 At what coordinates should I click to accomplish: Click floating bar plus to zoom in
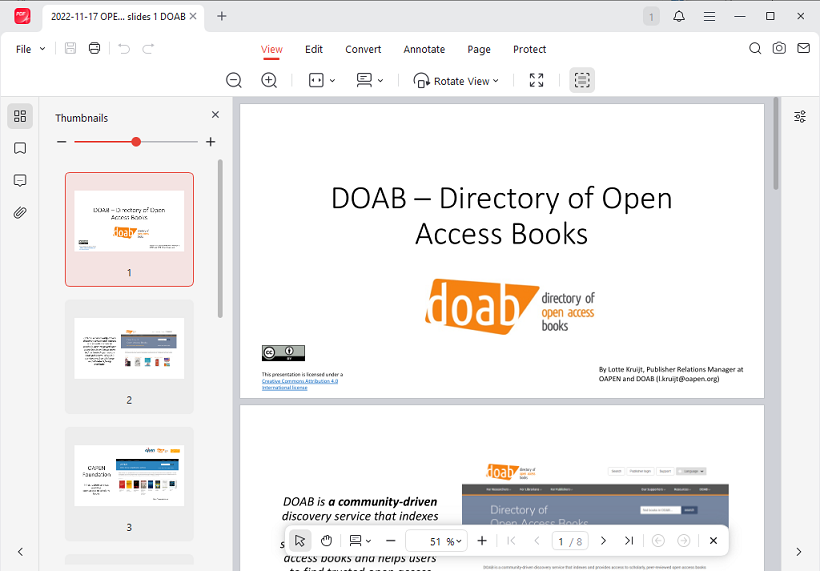coord(482,541)
